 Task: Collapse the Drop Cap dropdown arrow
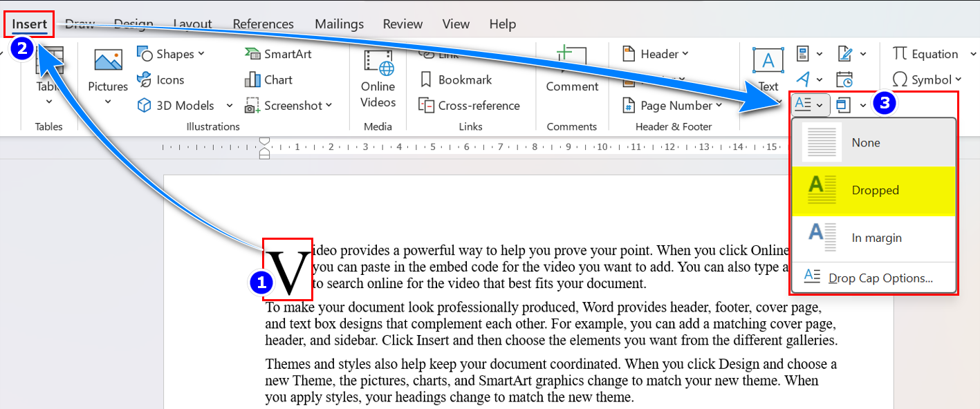[x=820, y=105]
